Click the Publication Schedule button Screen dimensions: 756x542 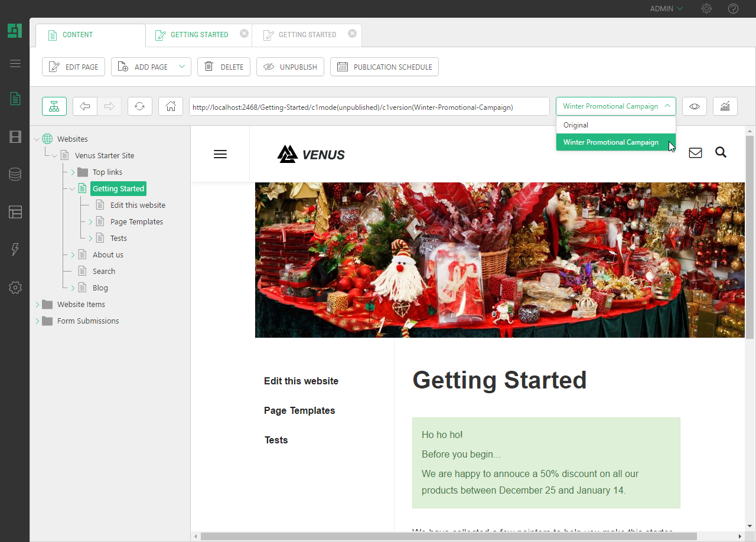384,67
